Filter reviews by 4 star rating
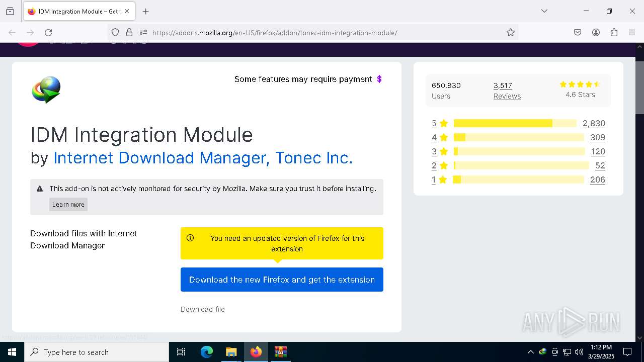The width and height of the screenshot is (644, 362). pyautogui.click(x=439, y=137)
